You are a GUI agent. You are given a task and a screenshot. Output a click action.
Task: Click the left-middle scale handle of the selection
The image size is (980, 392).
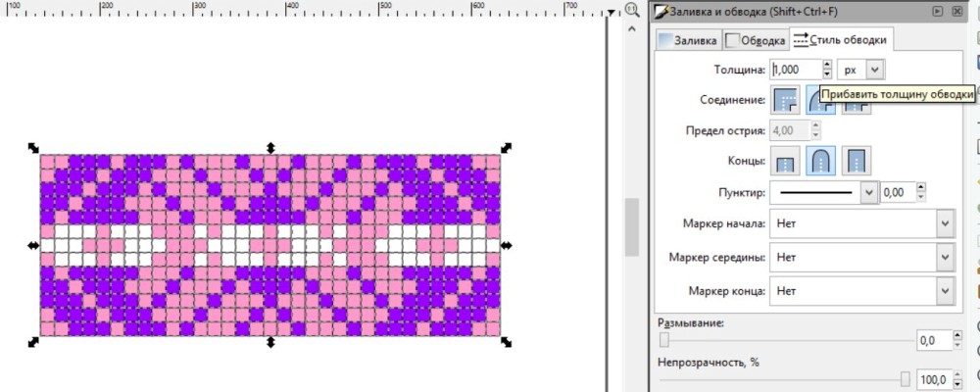(33, 246)
